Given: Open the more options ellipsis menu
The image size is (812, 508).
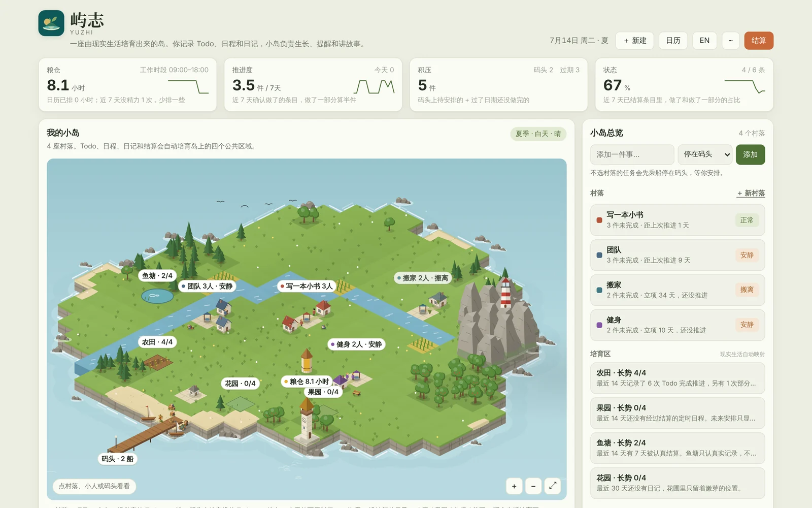Looking at the screenshot, I should (730, 41).
